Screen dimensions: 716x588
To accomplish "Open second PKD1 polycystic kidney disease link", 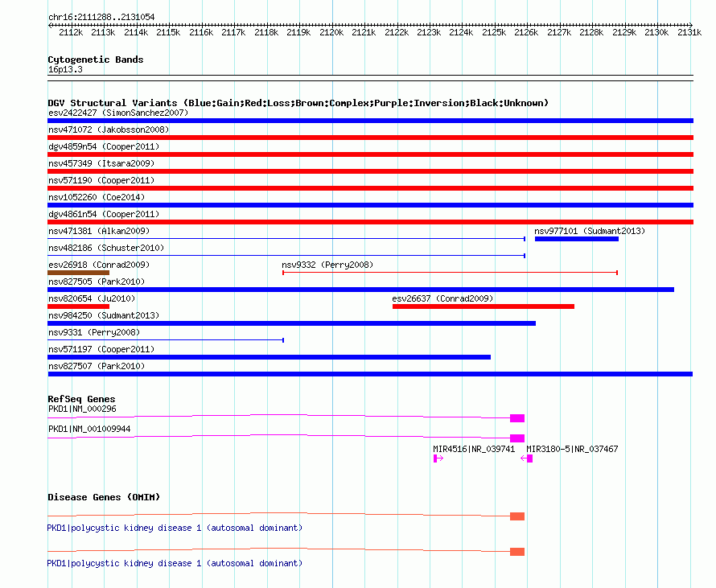I will click(175, 564).
